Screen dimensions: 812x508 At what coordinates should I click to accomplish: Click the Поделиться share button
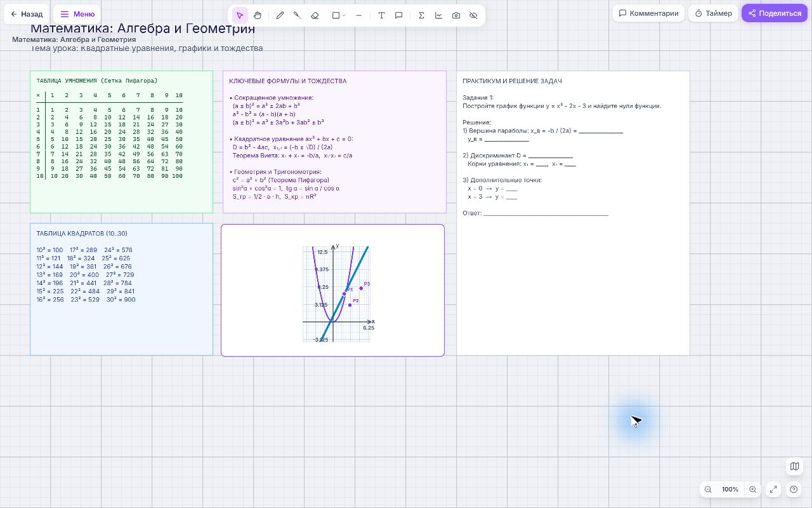(775, 13)
